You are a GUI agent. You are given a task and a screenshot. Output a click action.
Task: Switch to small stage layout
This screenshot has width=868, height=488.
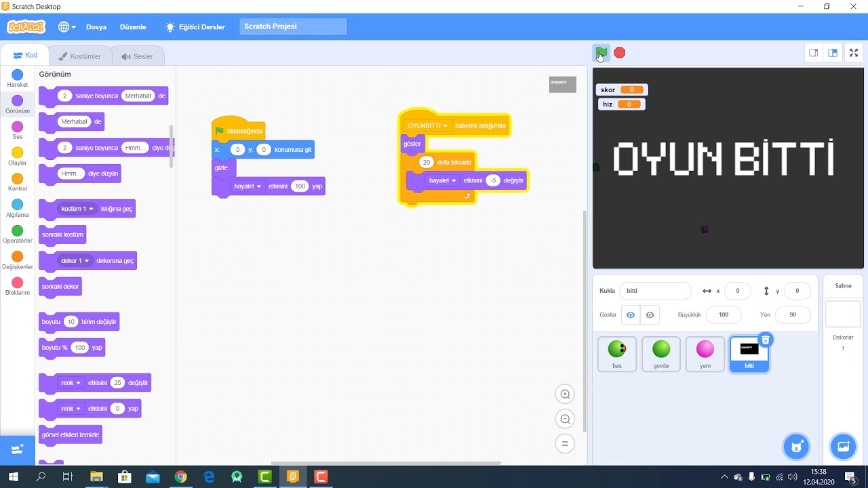click(x=813, y=53)
